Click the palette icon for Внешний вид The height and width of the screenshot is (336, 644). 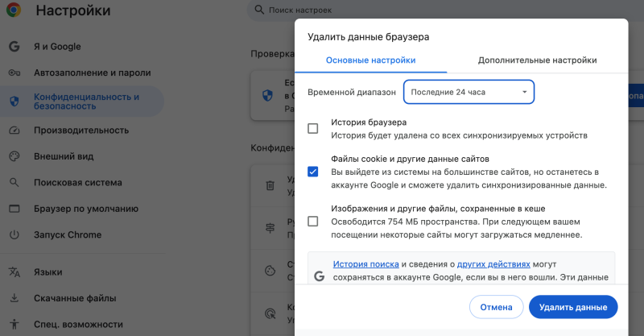[14, 156]
